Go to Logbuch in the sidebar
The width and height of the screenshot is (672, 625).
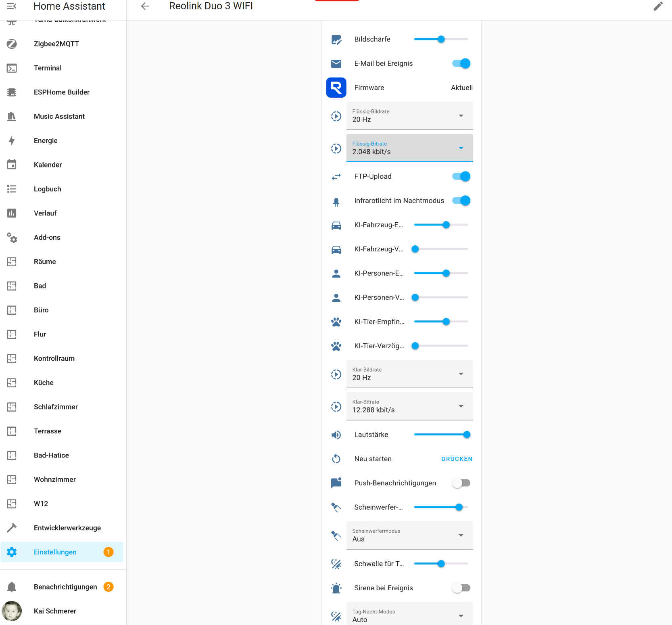pos(48,189)
